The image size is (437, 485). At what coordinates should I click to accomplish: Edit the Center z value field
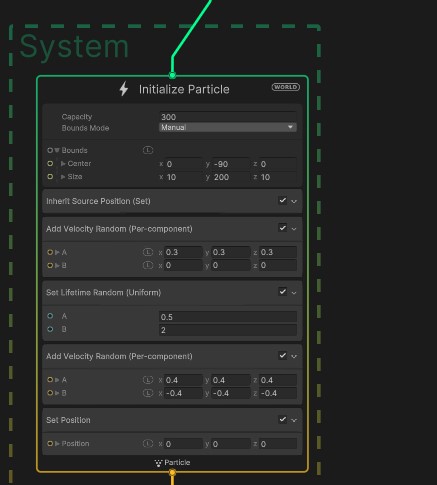[278, 164]
